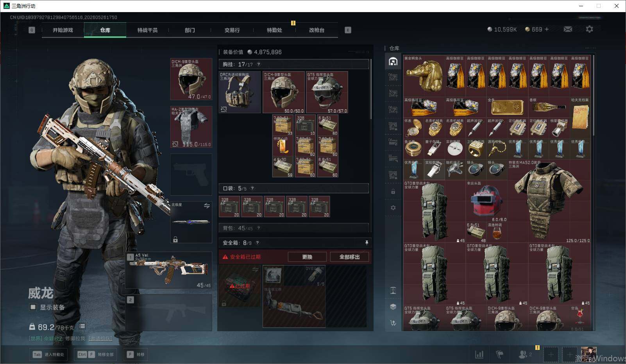Open the warehouse sidebar gear settings
This screenshot has width=626, height=364.
pyautogui.click(x=393, y=208)
